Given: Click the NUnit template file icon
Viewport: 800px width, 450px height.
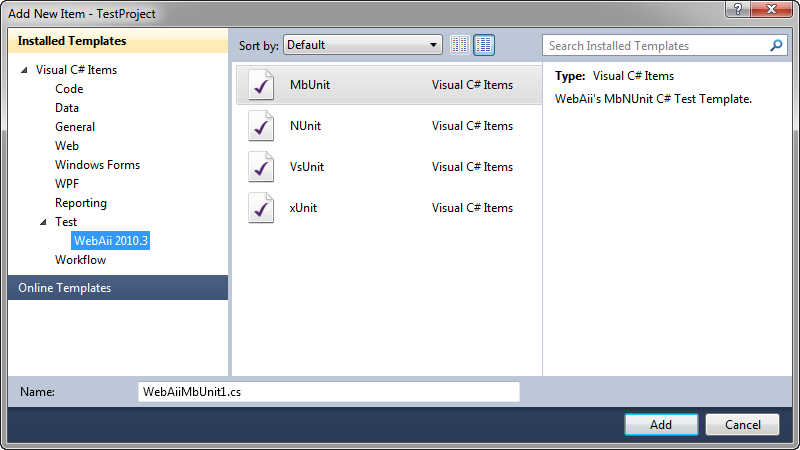Looking at the screenshot, I should click(x=261, y=126).
